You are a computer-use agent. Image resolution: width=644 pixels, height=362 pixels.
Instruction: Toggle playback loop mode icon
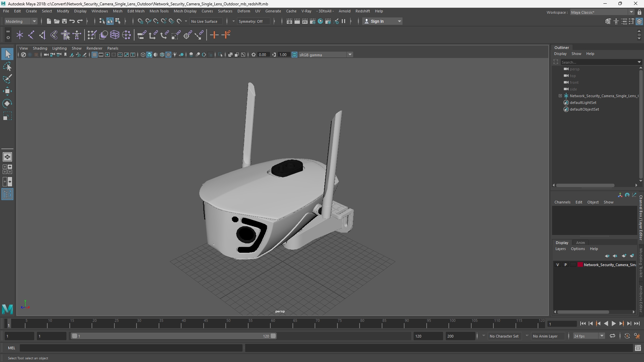pos(612,336)
